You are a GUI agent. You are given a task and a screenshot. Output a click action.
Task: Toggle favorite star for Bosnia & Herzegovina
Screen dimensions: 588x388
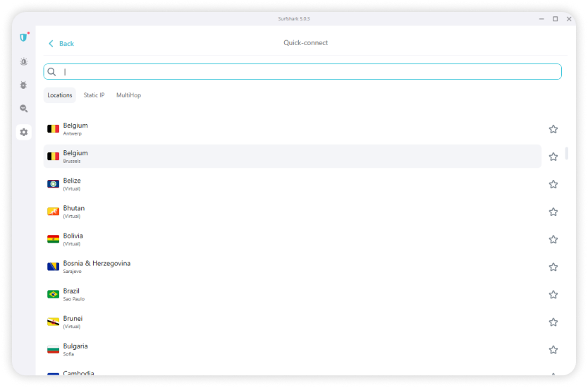(553, 267)
